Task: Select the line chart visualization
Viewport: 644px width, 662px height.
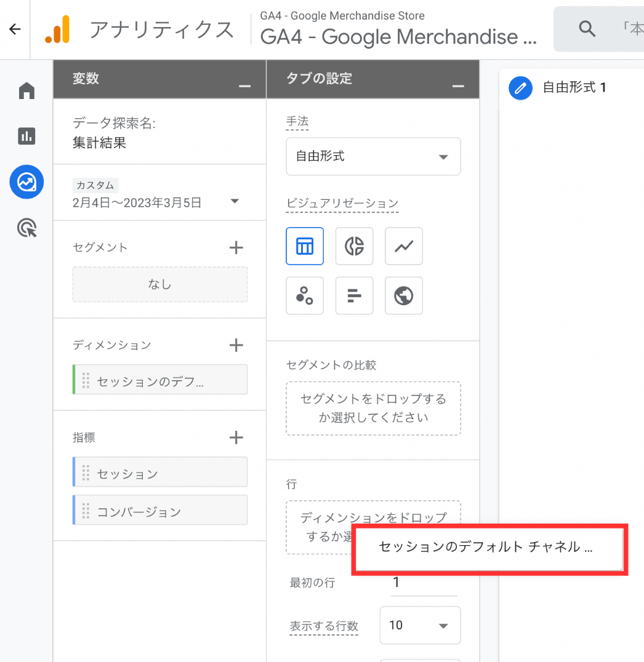Action: 404,246
